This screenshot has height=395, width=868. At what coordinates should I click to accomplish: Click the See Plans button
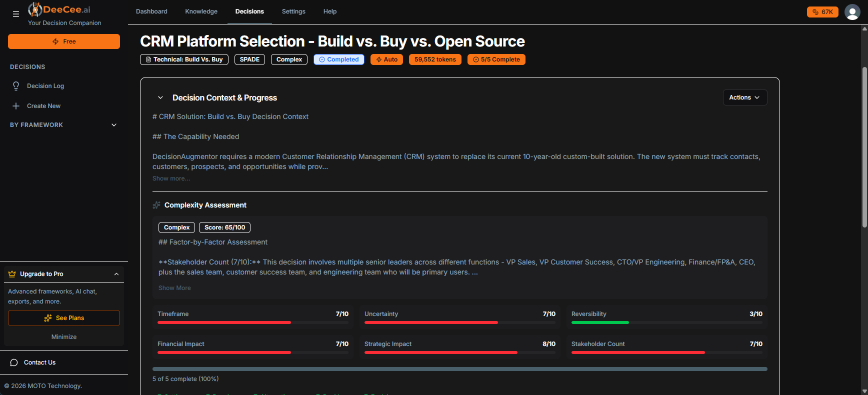tap(64, 318)
